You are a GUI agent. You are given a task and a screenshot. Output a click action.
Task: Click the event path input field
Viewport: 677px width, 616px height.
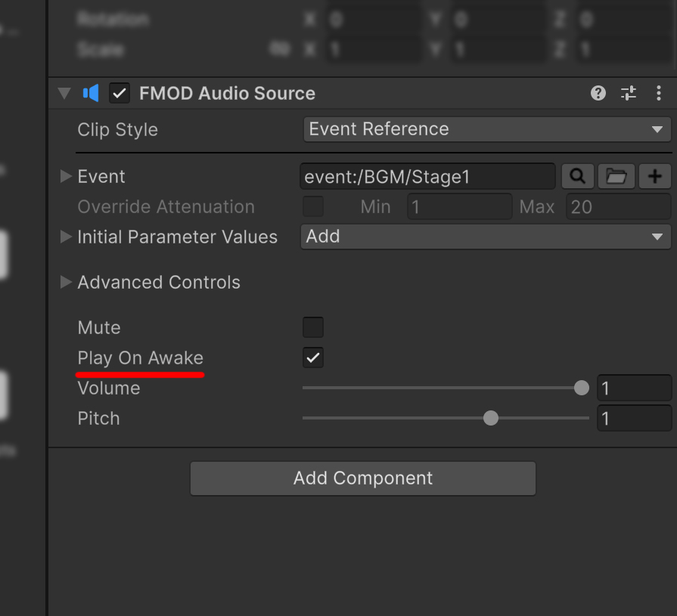[x=427, y=176]
